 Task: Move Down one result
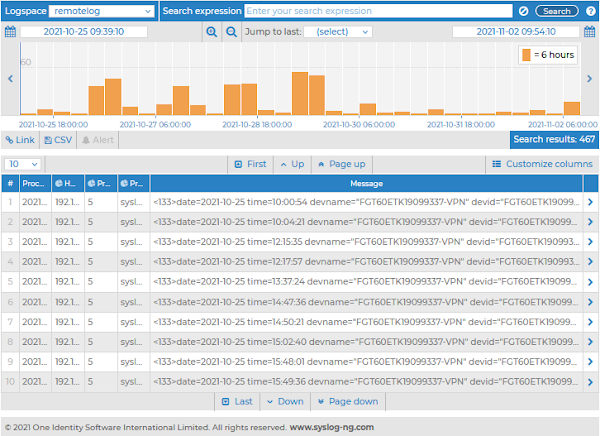click(285, 402)
